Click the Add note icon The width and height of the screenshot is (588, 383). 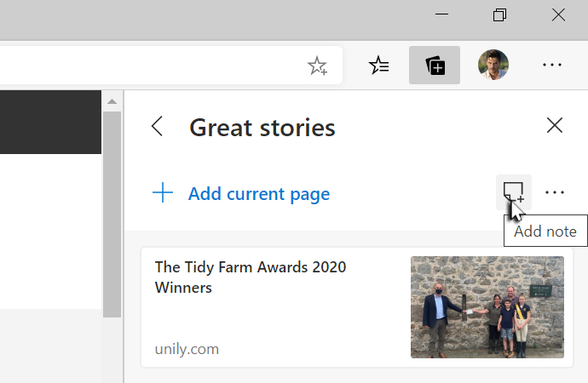point(513,192)
